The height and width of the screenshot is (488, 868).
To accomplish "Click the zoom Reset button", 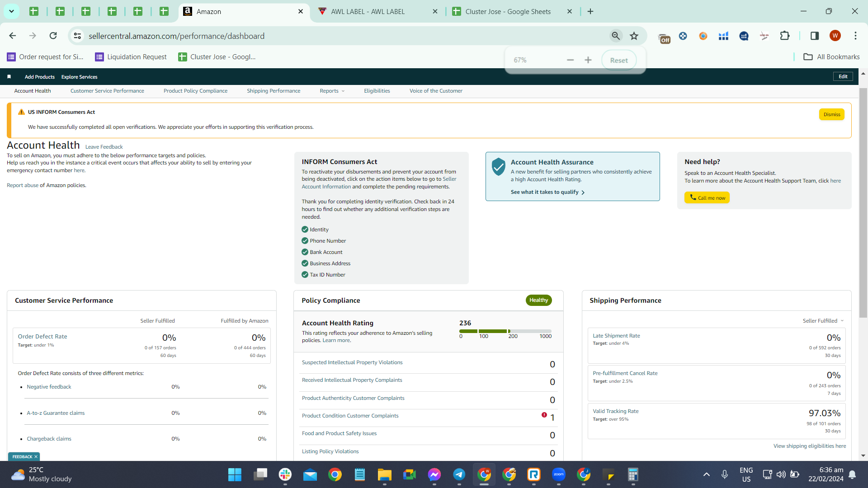I will coord(619,60).
